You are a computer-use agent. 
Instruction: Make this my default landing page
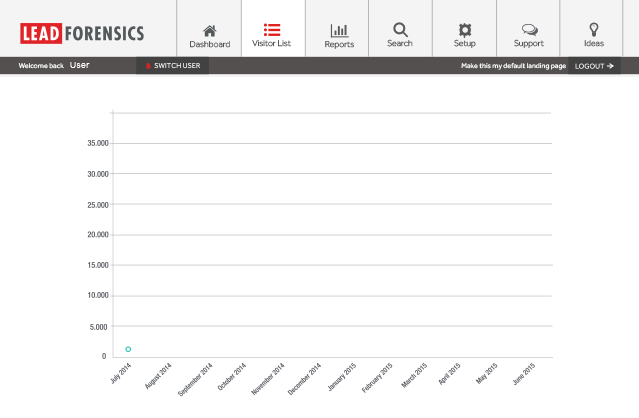(513, 66)
